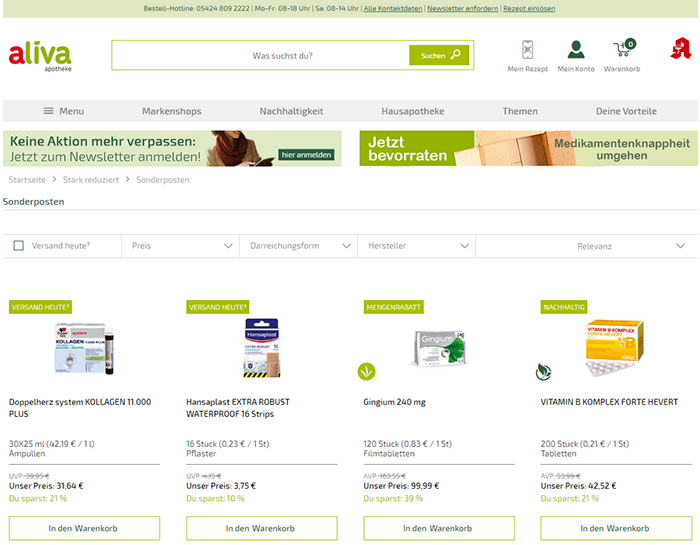Open the Warenkorb shopping cart icon
The width and height of the screenshot is (700, 545).
(x=624, y=47)
